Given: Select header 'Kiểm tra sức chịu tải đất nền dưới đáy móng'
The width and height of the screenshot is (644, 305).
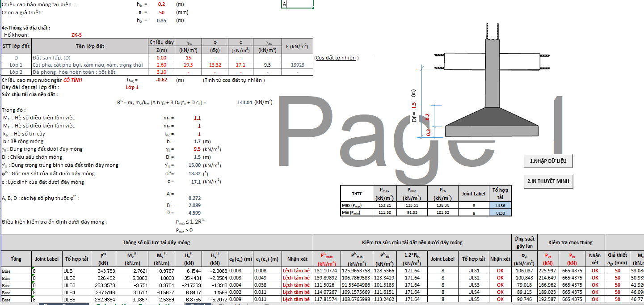Looking at the screenshot, I should (x=412, y=242).
